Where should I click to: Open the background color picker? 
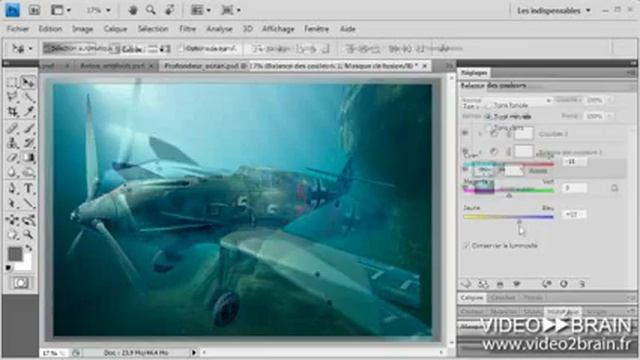coord(26,264)
